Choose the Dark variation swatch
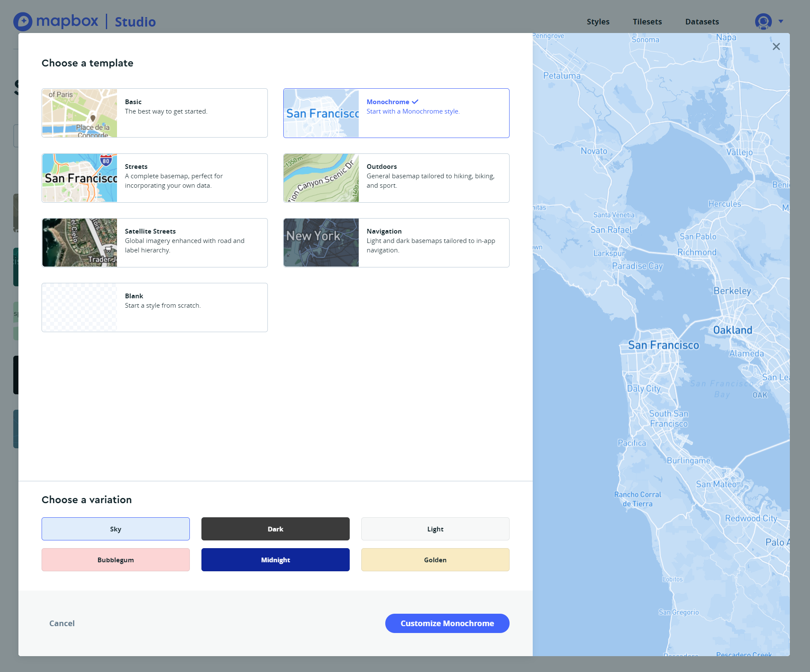Image resolution: width=810 pixels, height=672 pixels. (276, 529)
